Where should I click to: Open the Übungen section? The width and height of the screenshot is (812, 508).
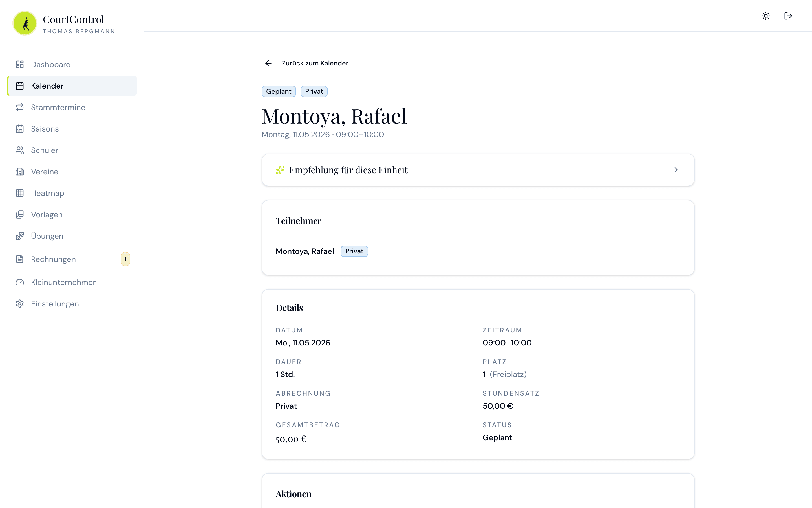(72, 236)
